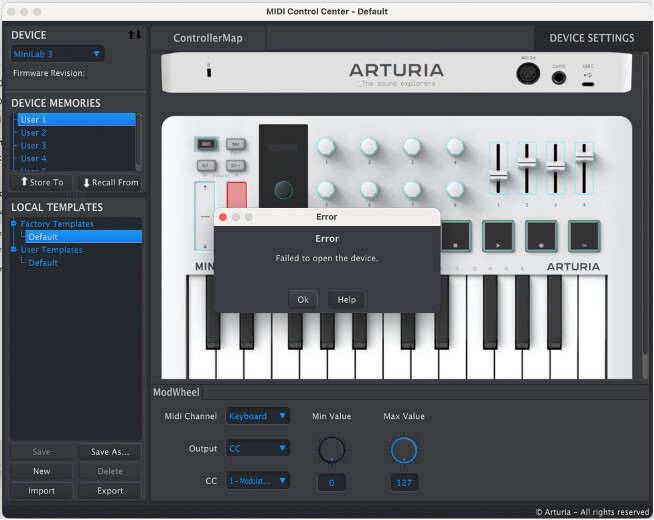Click the Save As... button

click(x=110, y=452)
